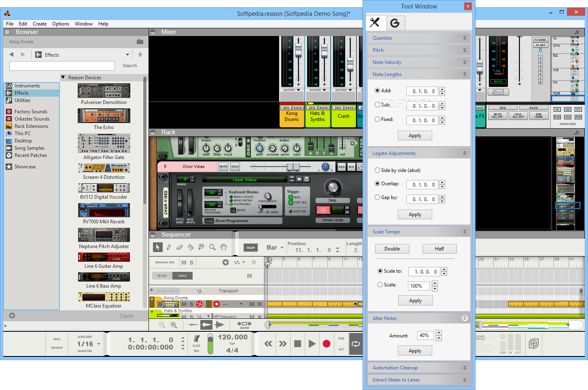Image resolution: width=588 pixels, height=390 pixels.
Task: Switch sequencer to BLOCK mode
Action: 162,276
